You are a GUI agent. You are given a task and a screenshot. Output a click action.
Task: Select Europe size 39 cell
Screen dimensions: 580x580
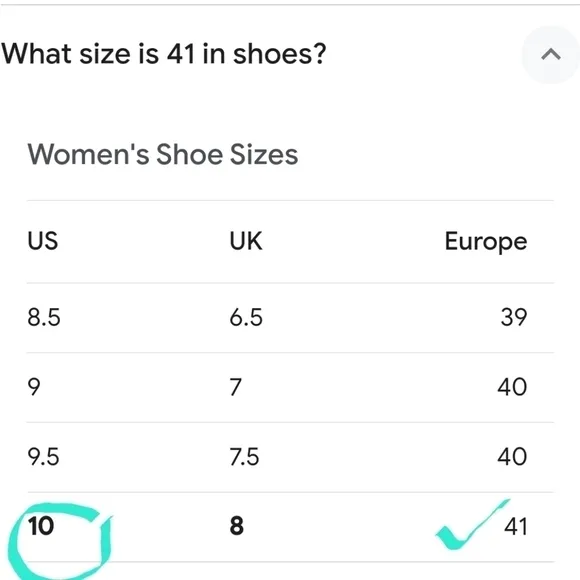pyautogui.click(x=514, y=318)
